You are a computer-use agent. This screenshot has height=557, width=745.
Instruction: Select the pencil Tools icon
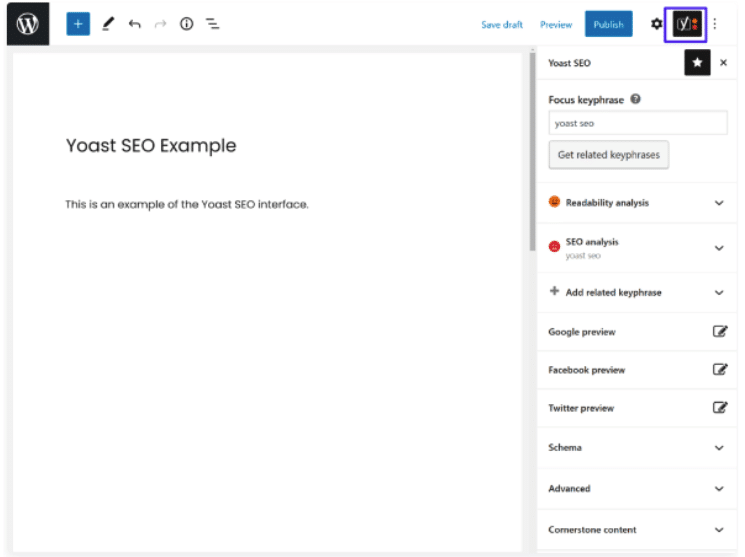[x=108, y=24]
